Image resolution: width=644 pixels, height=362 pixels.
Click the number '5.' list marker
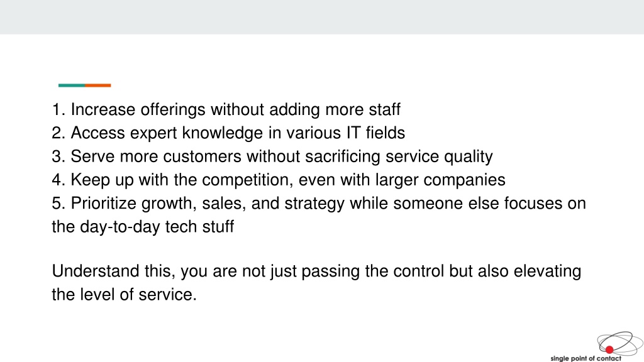coord(58,203)
